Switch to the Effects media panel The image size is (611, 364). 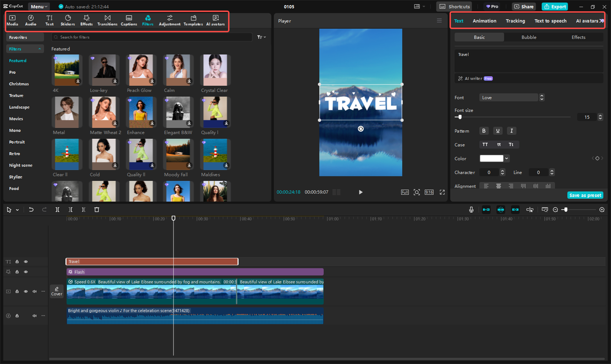[x=86, y=20]
